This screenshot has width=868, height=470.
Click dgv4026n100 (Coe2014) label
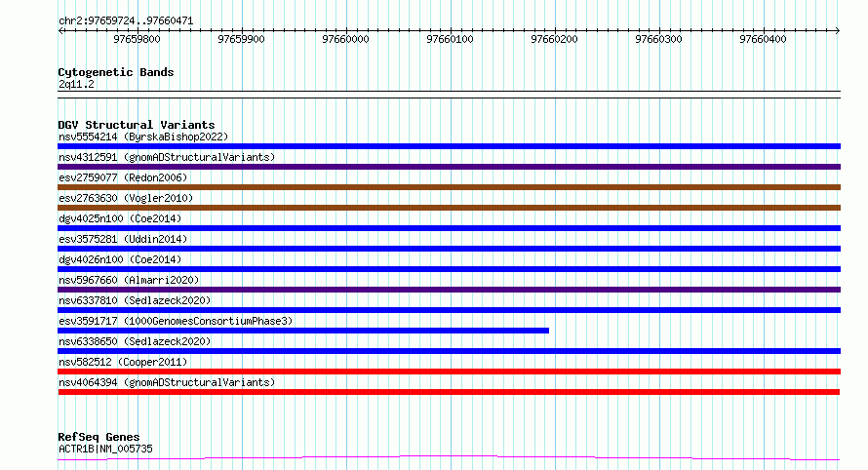pos(120,259)
